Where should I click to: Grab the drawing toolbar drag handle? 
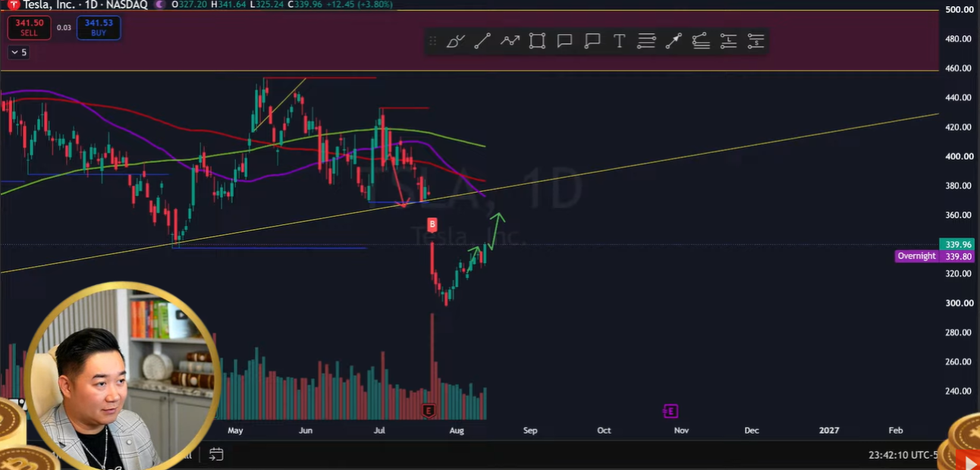[433, 41]
